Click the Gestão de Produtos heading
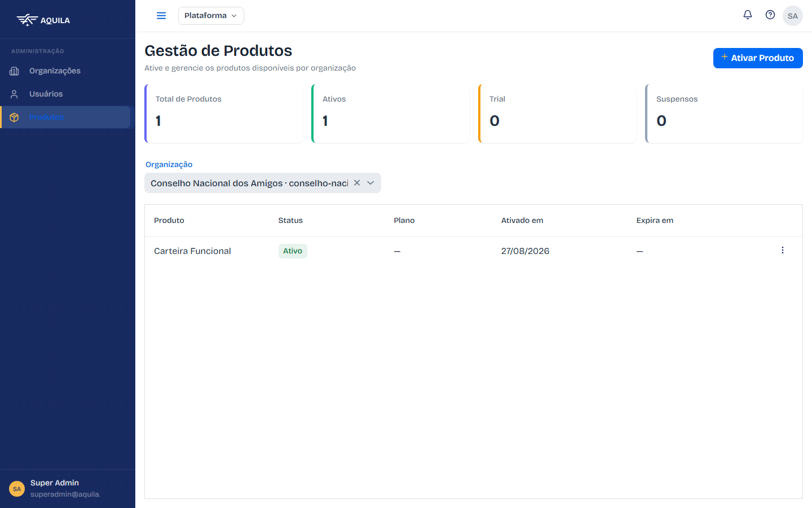This screenshot has height=508, width=812. pyautogui.click(x=218, y=51)
